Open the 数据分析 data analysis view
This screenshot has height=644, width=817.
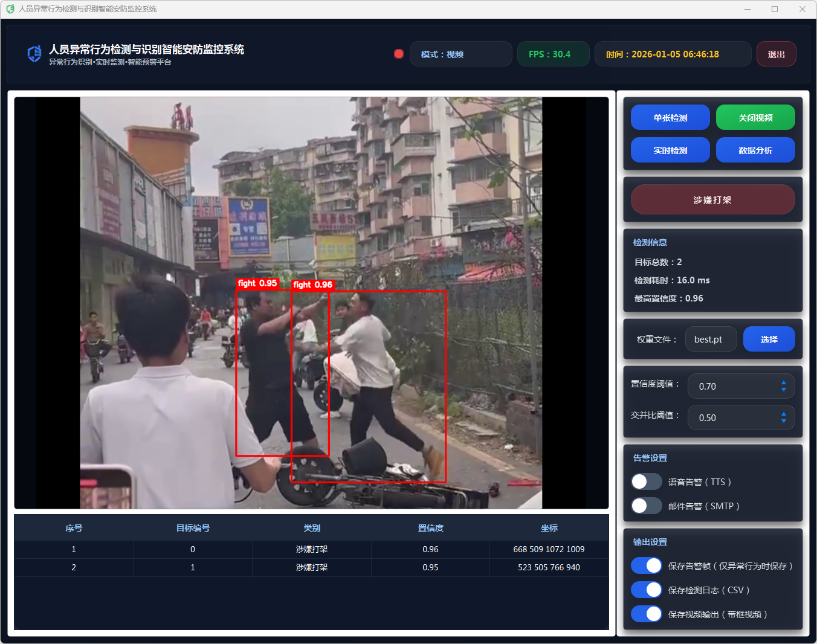click(755, 150)
